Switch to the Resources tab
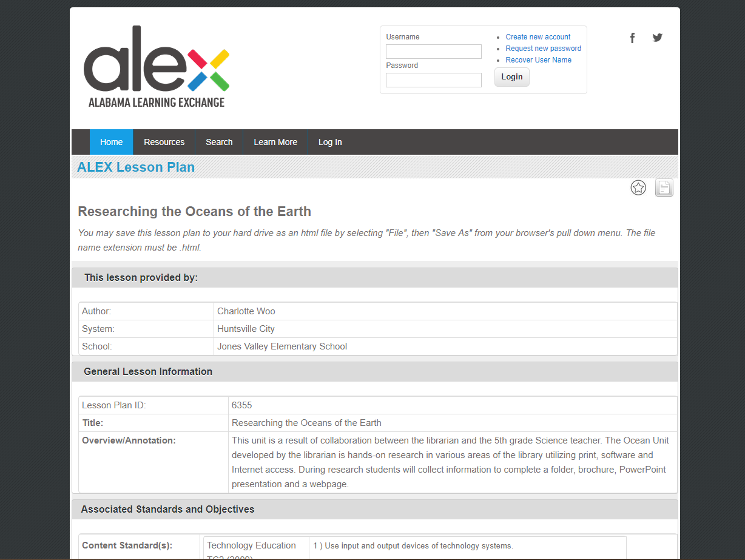The width and height of the screenshot is (745, 560). click(x=164, y=141)
